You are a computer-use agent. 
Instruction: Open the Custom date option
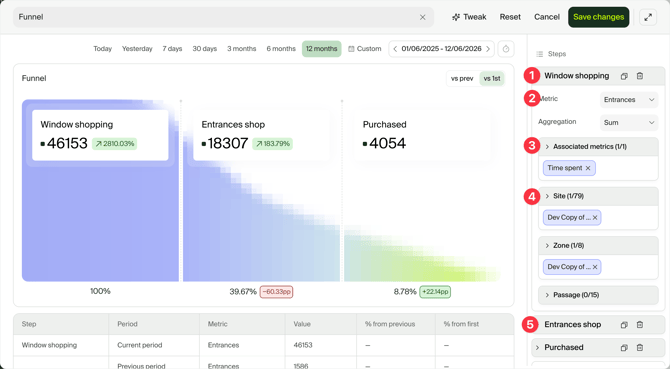point(364,49)
